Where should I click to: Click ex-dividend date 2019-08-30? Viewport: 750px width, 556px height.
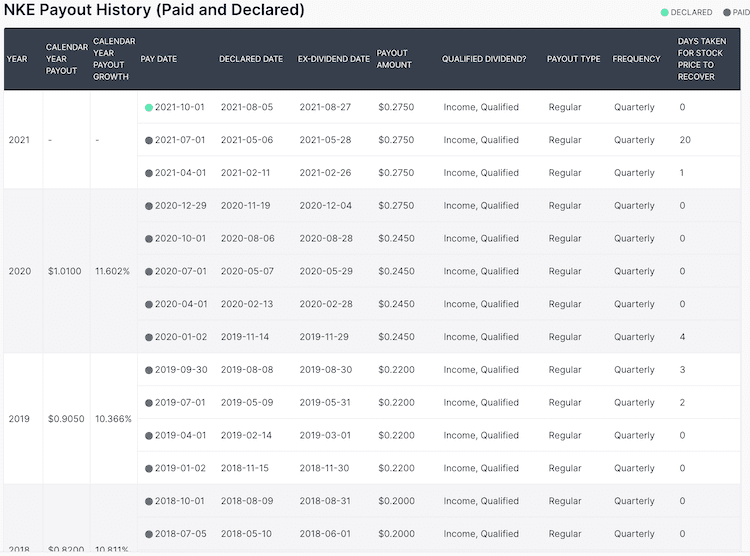(x=326, y=370)
